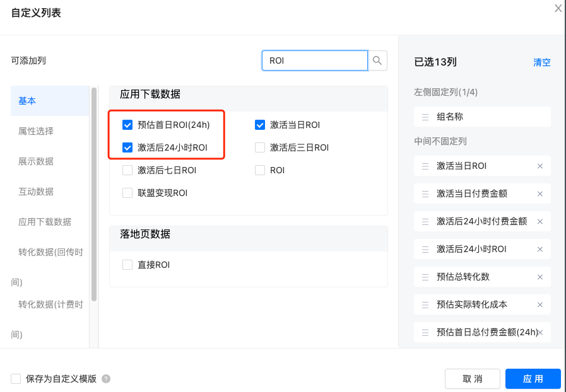Screen dimensions: 566x392
Task: Click the search magnifier icon
Action: pos(377,61)
